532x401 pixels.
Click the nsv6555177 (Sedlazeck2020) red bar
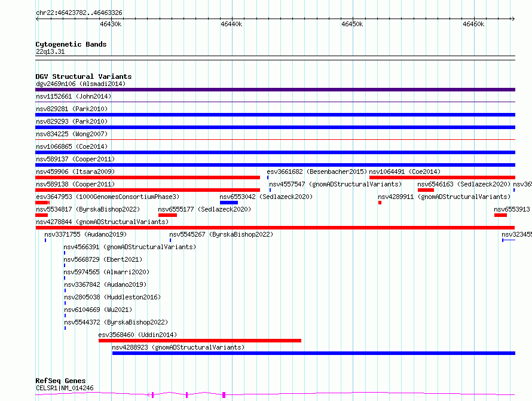pyautogui.click(x=167, y=215)
